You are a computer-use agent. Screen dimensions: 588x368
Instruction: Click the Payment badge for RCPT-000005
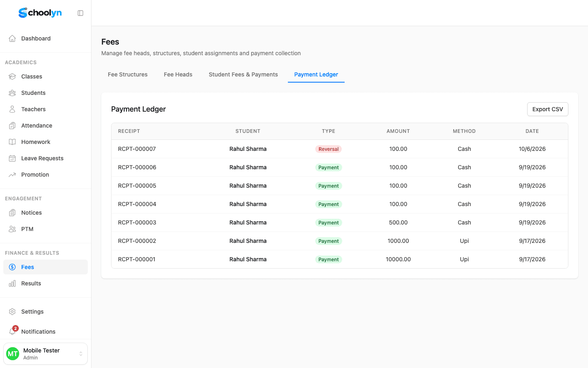pyautogui.click(x=328, y=186)
